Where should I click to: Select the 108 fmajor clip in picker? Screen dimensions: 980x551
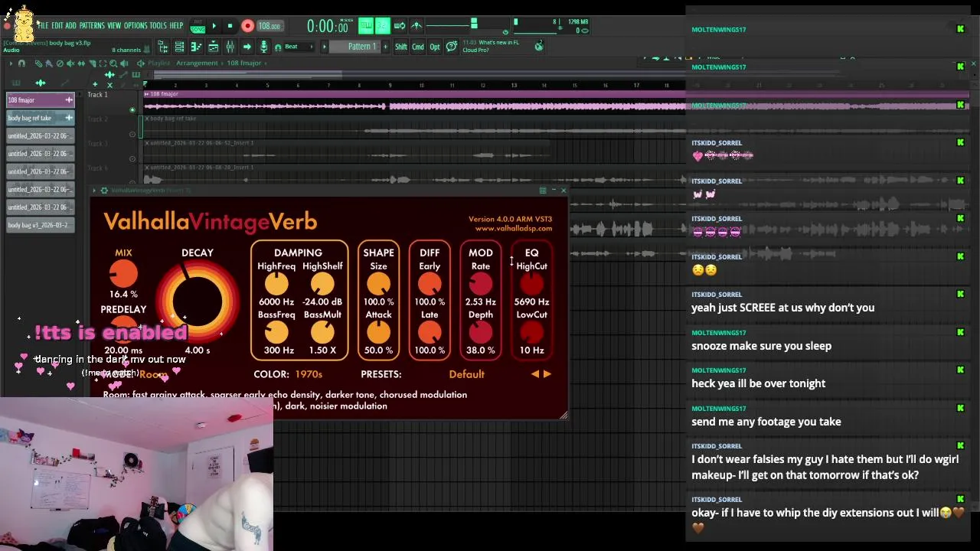point(40,100)
